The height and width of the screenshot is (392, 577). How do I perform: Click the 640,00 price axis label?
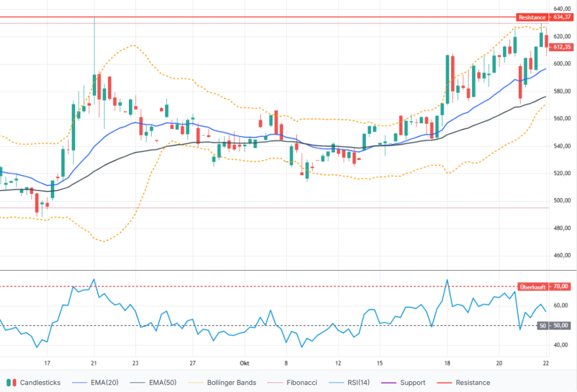click(562, 9)
